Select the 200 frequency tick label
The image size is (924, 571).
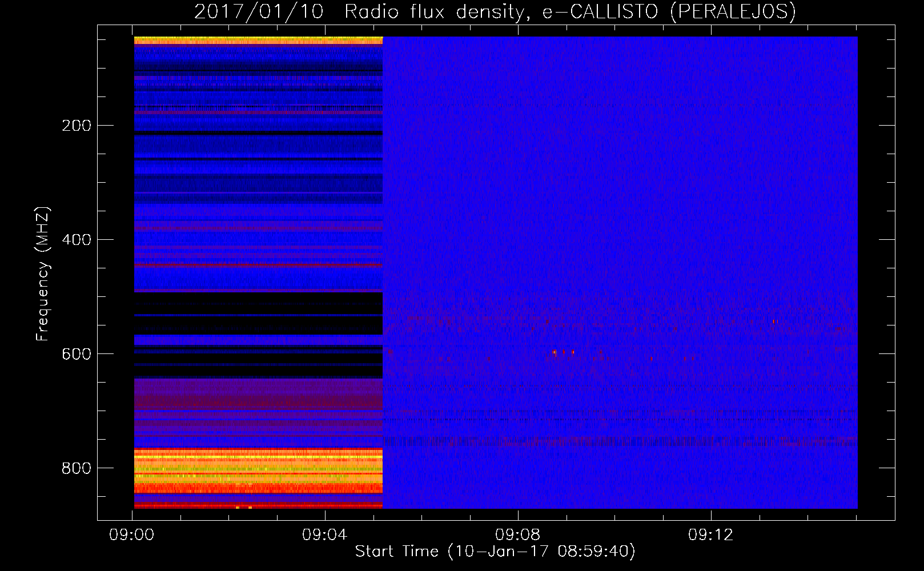(x=77, y=126)
